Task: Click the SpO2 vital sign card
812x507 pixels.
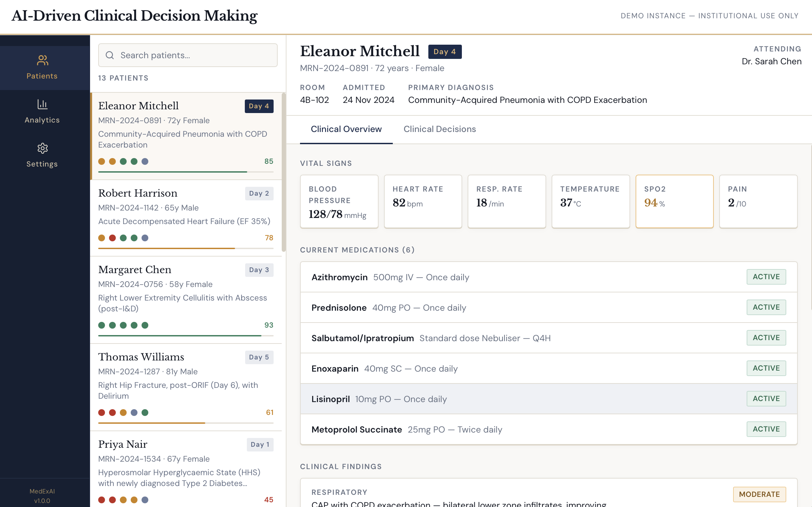Action: pyautogui.click(x=674, y=201)
